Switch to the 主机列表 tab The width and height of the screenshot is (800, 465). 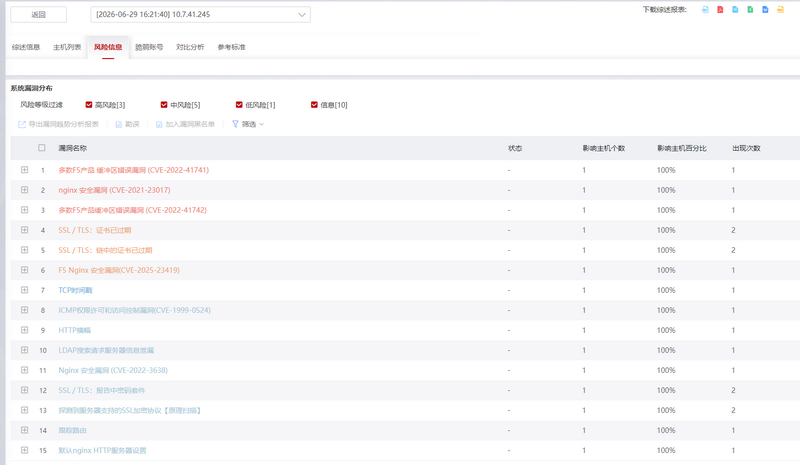(x=67, y=47)
